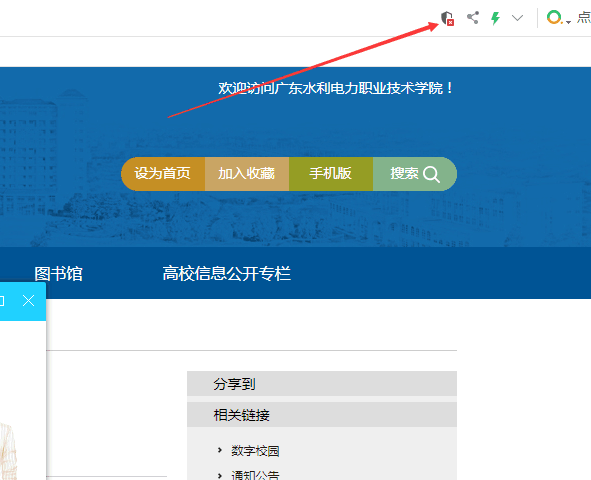The image size is (591, 480).
Task: Open the 手机版 mobile version link
Action: tap(331, 174)
